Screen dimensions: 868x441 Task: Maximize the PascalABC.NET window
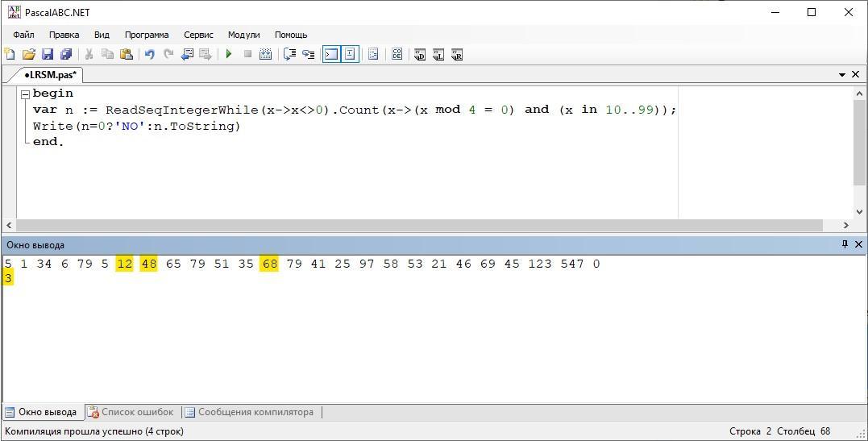[812, 12]
